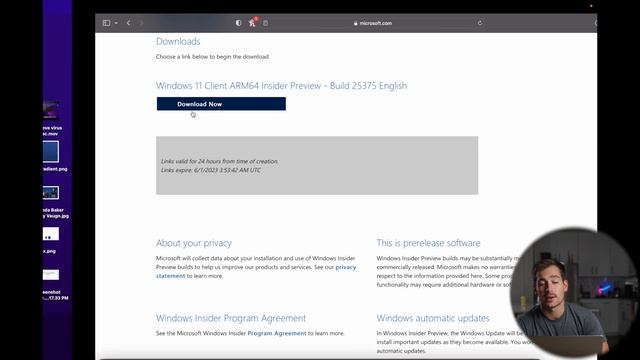This screenshot has height=360, width=640.
Task: Open the privacy shield icon in the toolbar
Action: pos(239,23)
